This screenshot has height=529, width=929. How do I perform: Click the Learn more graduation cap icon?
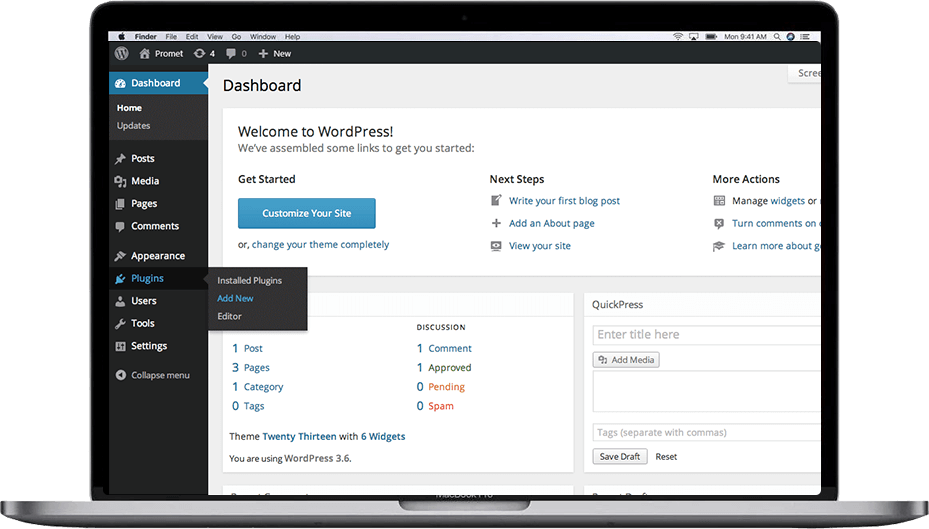pyautogui.click(x=719, y=246)
